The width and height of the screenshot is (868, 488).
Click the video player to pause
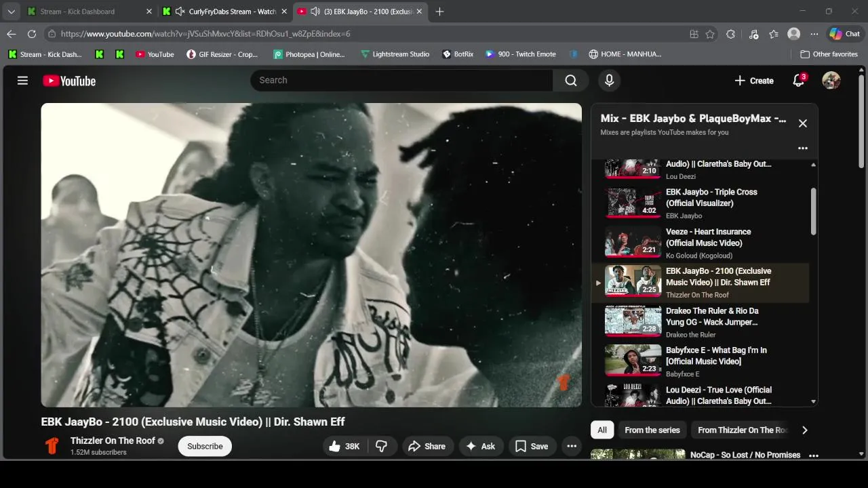click(311, 255)
